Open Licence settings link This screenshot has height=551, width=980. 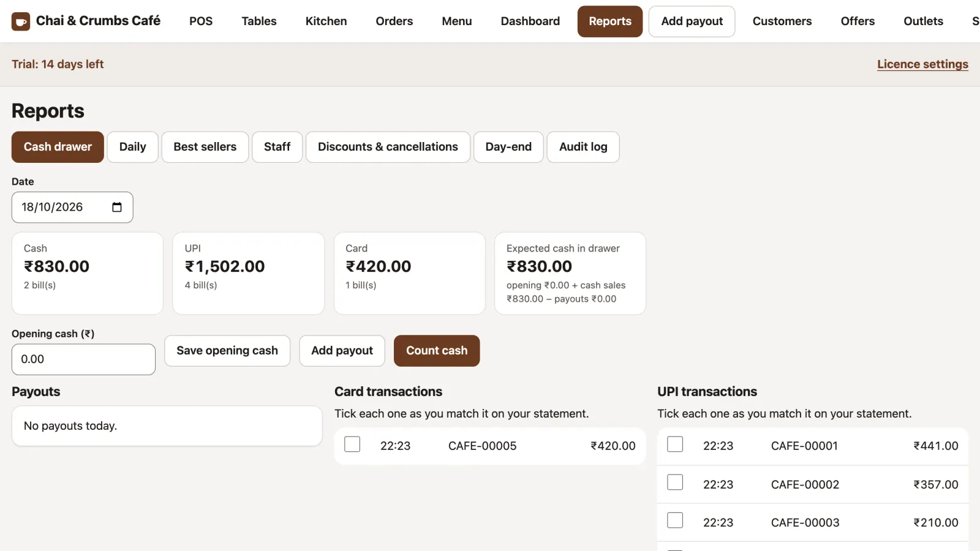click(922, 64)
